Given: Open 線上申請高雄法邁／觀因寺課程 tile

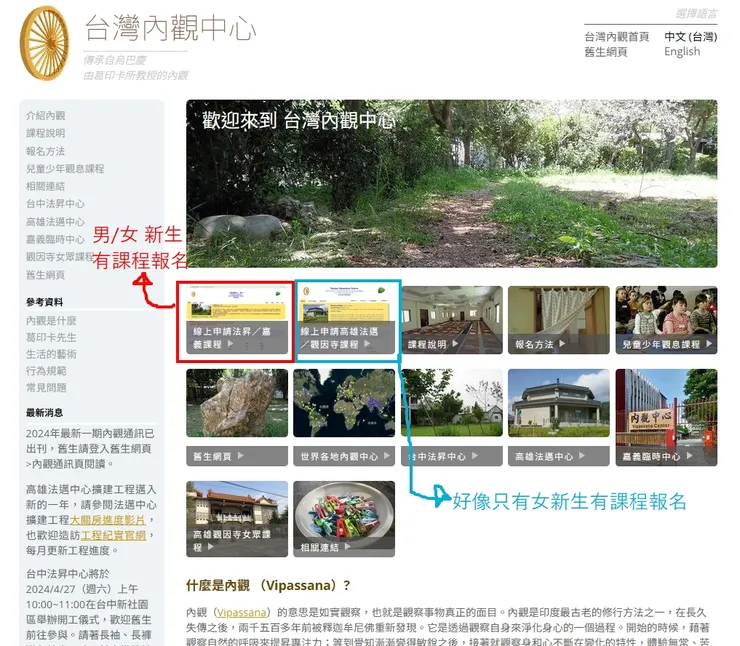Looking at the screenshot, I should tap(344, 320).
